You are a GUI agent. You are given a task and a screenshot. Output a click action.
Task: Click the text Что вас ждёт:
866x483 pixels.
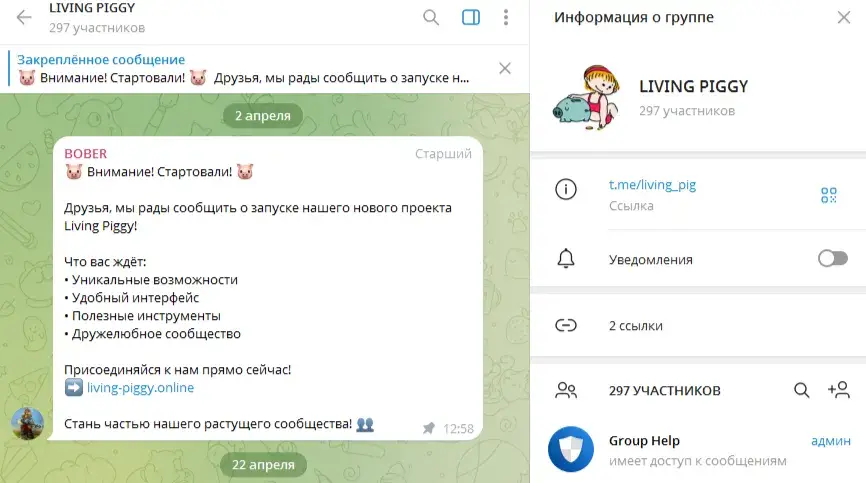(105, 262)
